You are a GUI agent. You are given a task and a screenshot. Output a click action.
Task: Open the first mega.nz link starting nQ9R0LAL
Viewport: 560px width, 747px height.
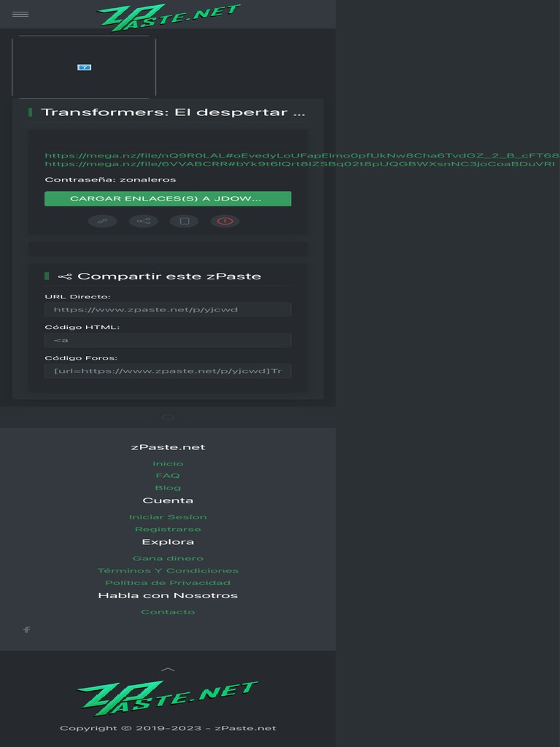(302, 155)
